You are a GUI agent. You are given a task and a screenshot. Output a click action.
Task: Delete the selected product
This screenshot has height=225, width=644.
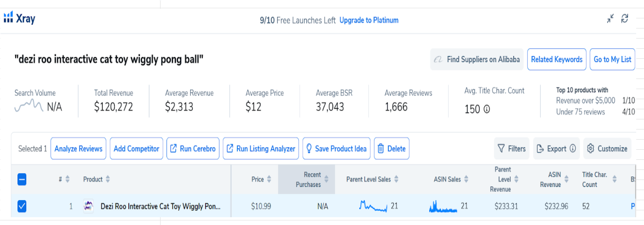[391, 148]
